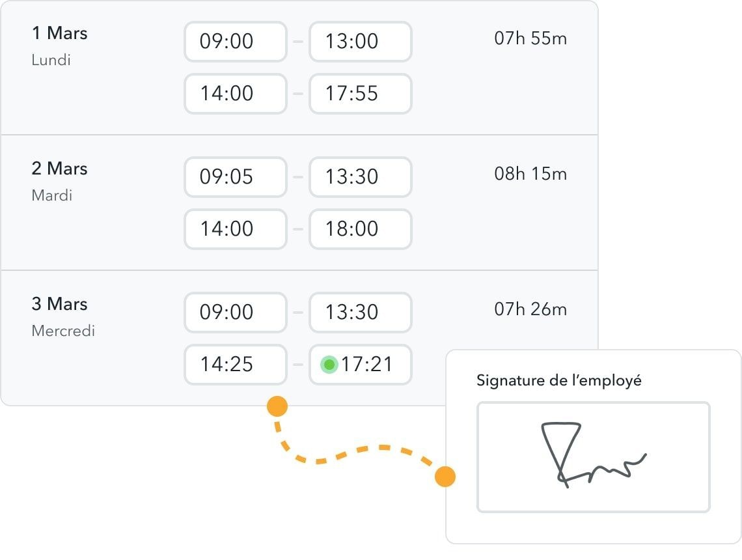Click the upper orange connector dot
This screenshot has width=742, height=560.
coord(277,406)
